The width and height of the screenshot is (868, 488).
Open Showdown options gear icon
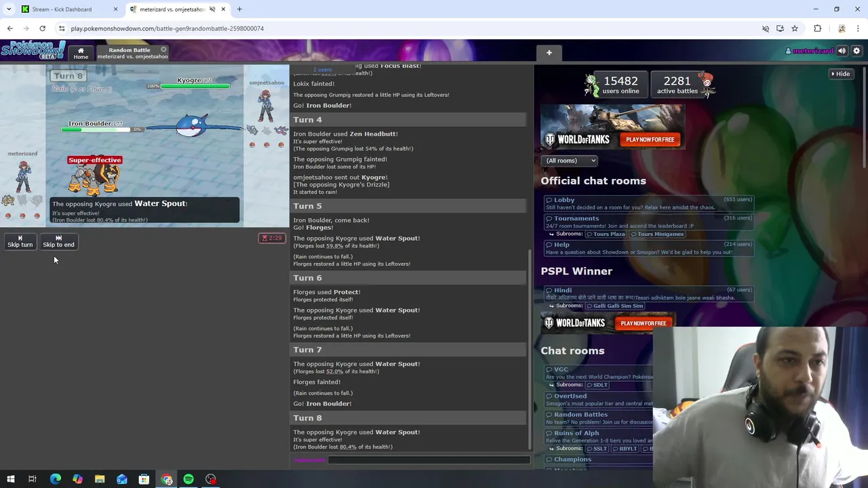(x=856, y=51)
